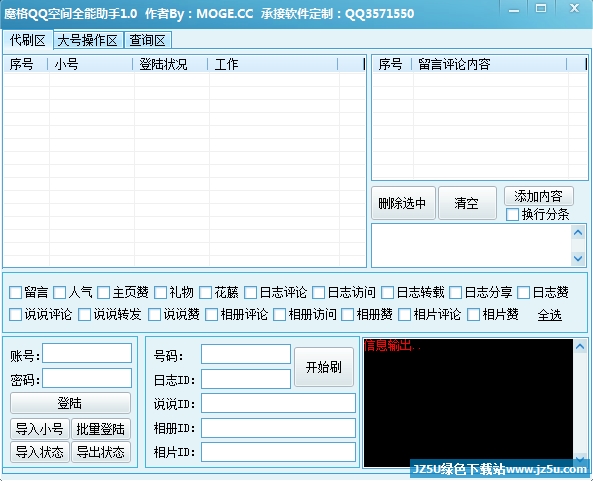Click the 登陆 button
The height and width of the screenshot is (481, 593).
(x=70, y=403)
